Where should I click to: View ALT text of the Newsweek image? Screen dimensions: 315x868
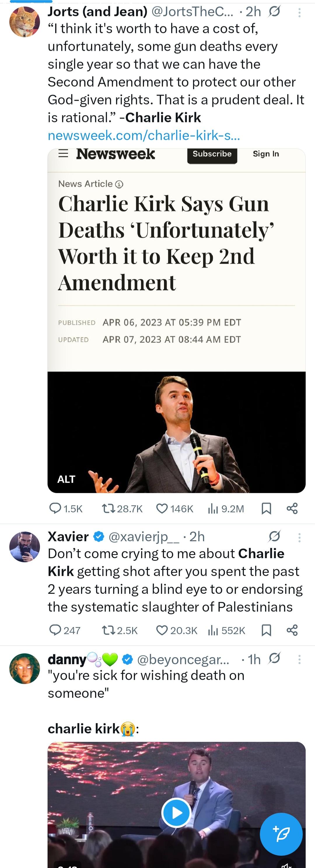point(66,479)
